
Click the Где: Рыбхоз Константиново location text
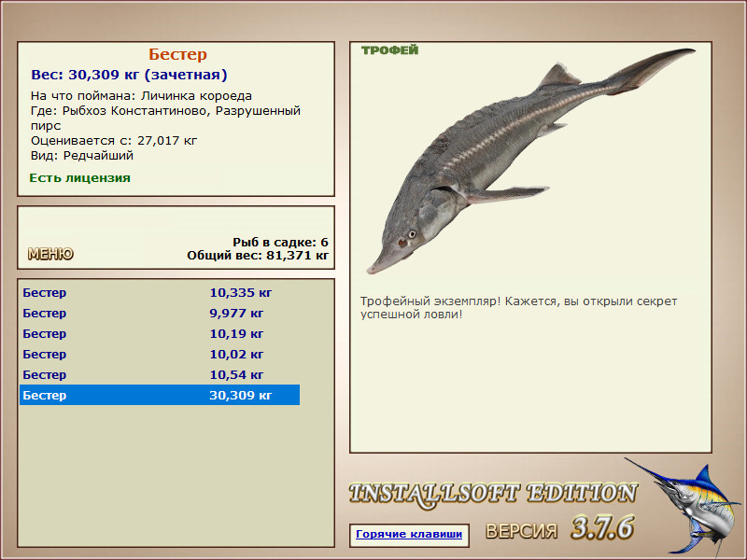pyautogui.click(x=165, y=119)
